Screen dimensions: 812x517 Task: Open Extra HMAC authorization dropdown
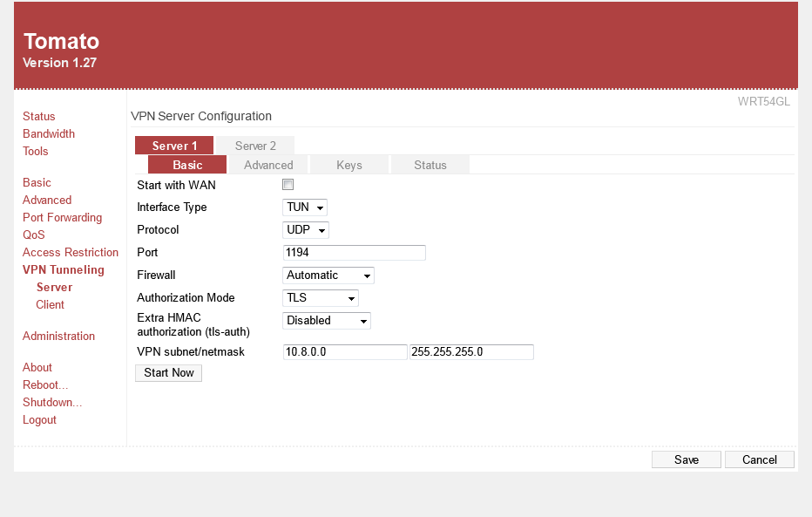pos(327,321)
